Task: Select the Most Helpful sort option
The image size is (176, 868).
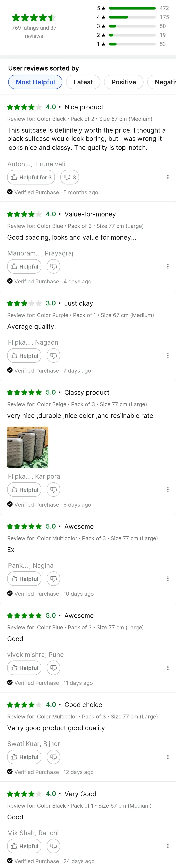Action: click(35, 82)
